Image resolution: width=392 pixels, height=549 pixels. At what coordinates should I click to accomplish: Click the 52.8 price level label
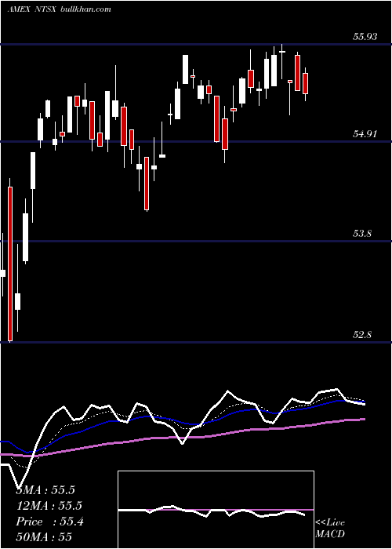(x=362, y=334)
